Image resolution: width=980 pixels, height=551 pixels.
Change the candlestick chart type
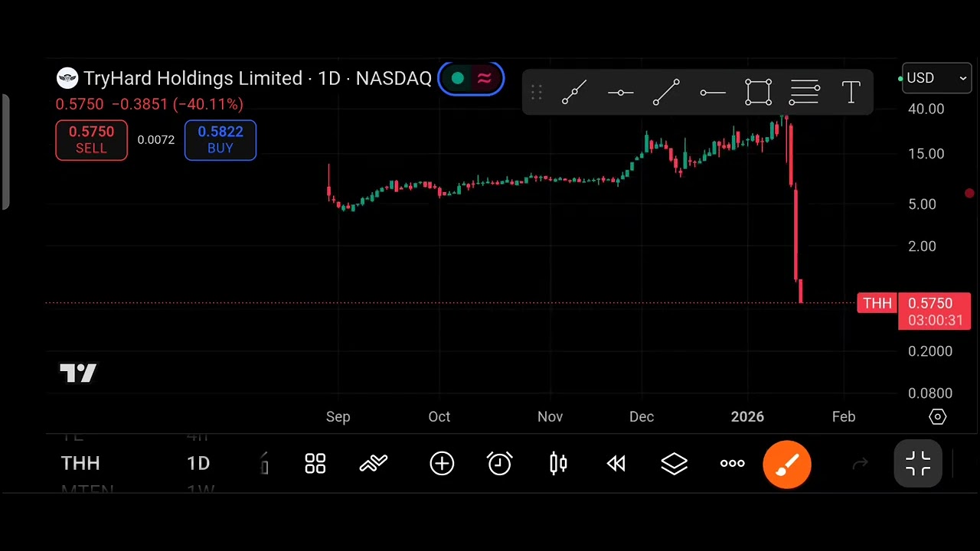tap(558, 463)
